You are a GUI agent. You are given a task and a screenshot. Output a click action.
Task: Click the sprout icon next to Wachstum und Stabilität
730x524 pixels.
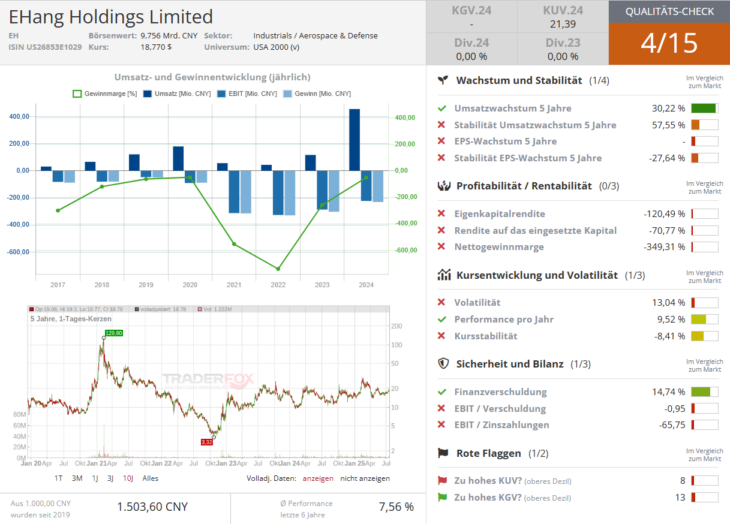tap(443, 81)
